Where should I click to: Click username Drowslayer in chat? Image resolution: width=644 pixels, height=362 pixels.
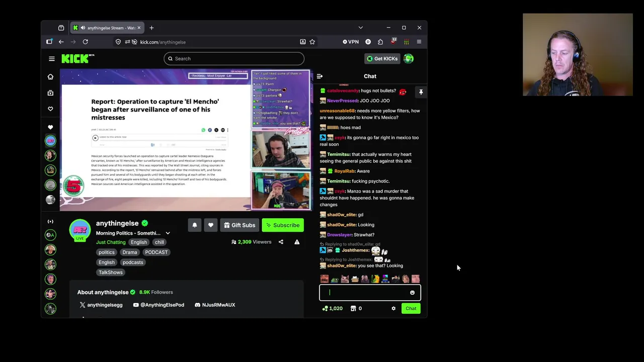pos(339,235)
